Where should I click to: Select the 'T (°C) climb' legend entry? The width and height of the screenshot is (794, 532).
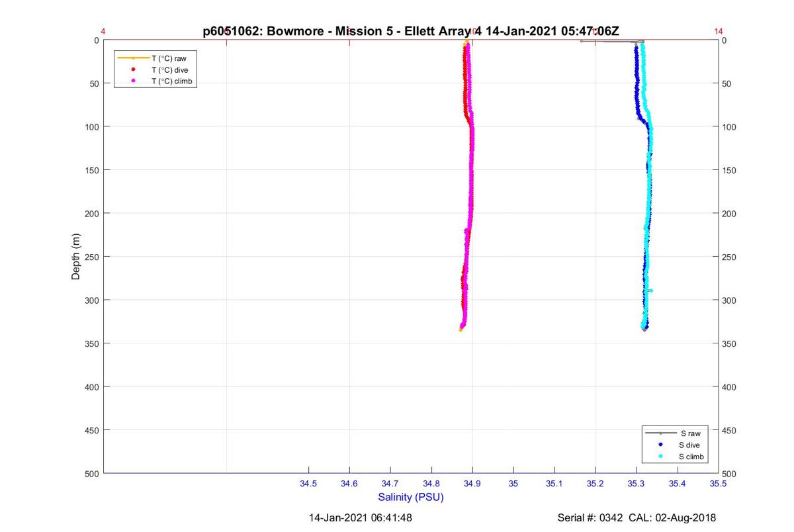click(171, 81)
